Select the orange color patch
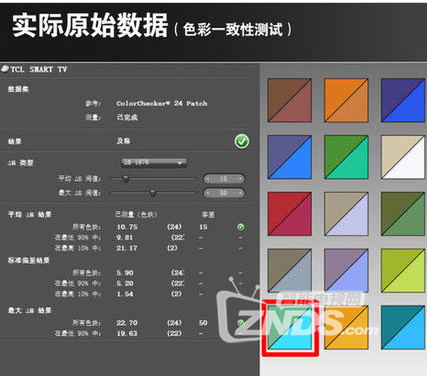 pyautogui.click(x=346, y=100)
